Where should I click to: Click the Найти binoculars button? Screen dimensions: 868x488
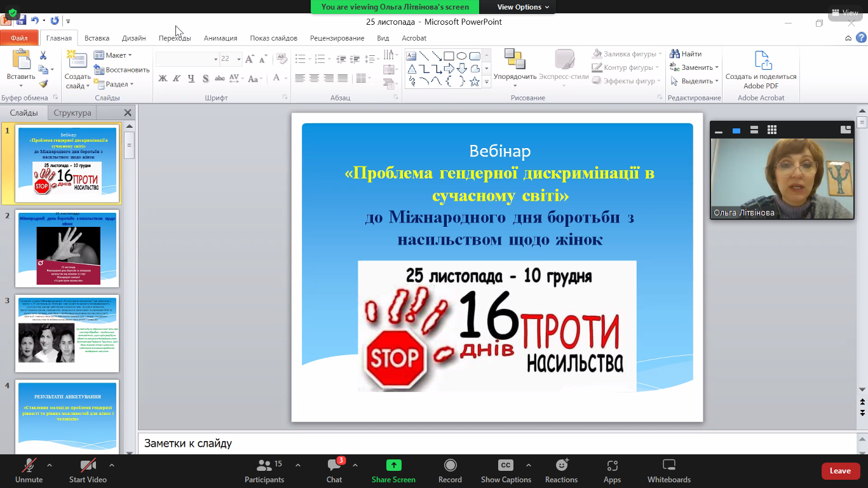686,54
